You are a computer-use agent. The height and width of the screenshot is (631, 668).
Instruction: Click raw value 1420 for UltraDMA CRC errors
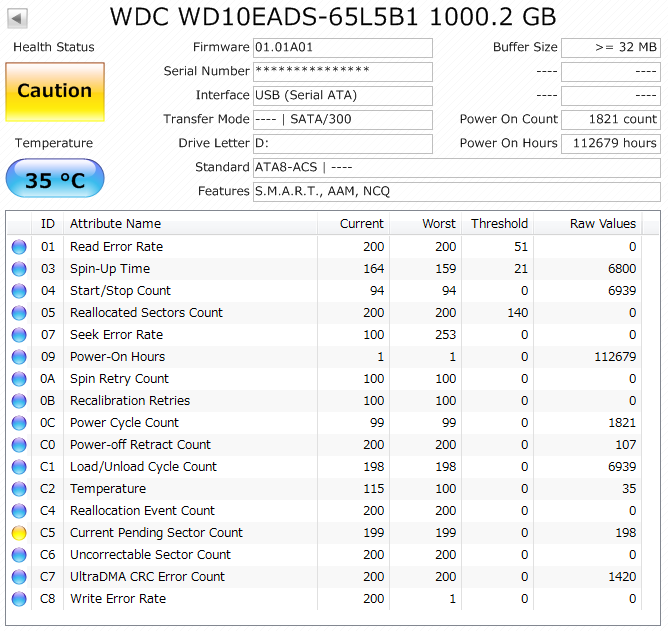(622, 577)
